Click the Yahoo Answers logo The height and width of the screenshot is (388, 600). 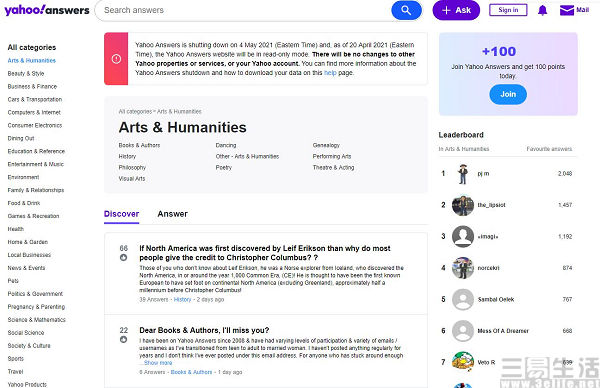(x=47, y=10)
